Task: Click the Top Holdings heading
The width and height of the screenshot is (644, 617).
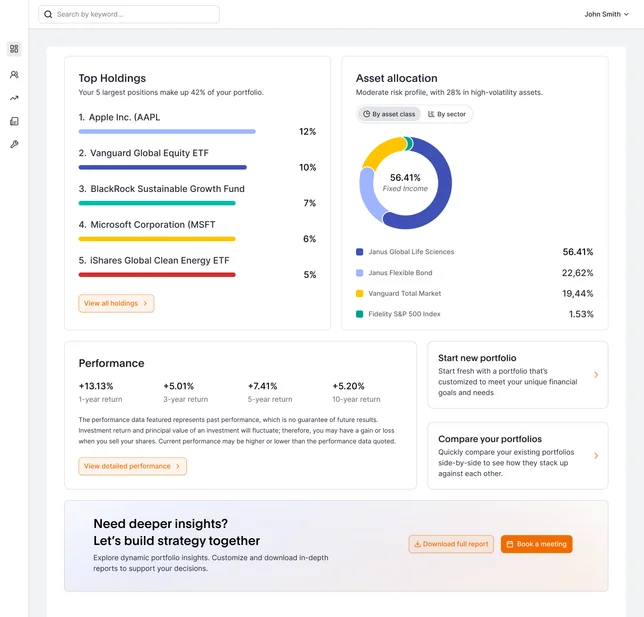Action: click(x=112, y=78)
